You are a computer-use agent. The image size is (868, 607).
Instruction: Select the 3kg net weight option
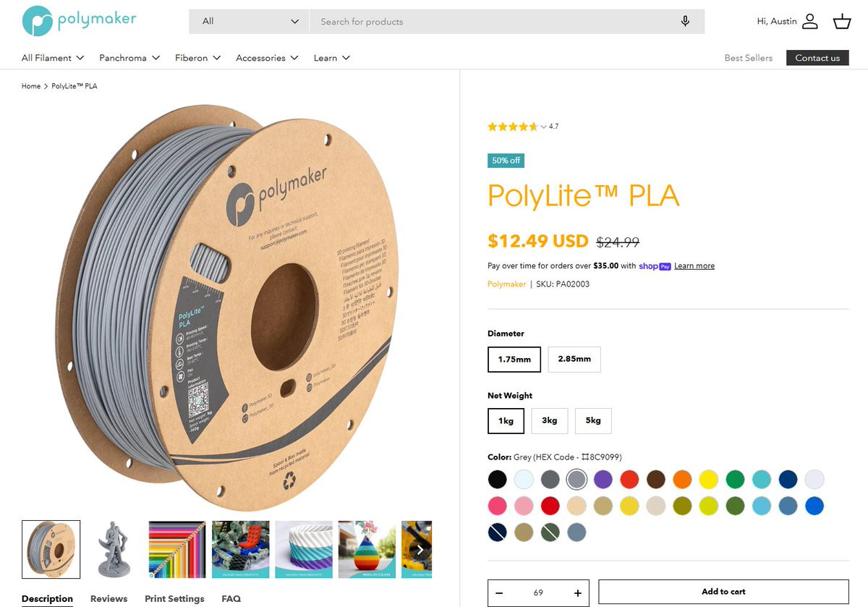click(x=550, y=420)
